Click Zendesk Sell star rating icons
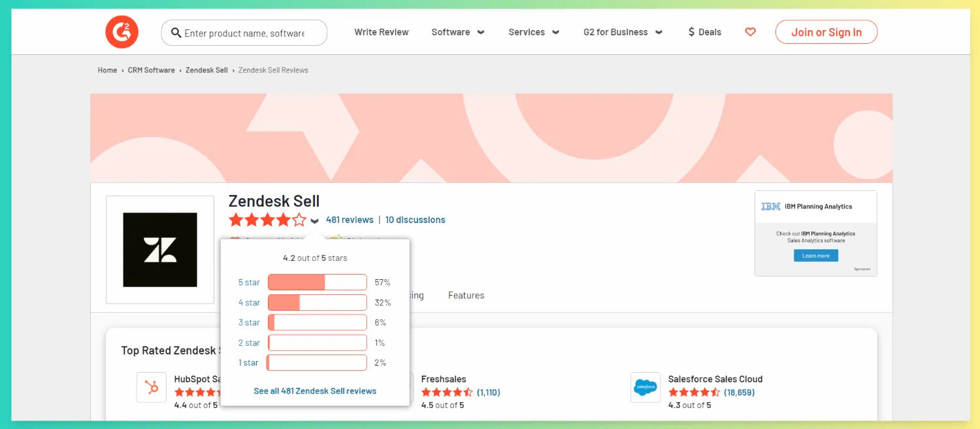Image resolution: width=980 pixels, height=429 pixels. (267, 220)
